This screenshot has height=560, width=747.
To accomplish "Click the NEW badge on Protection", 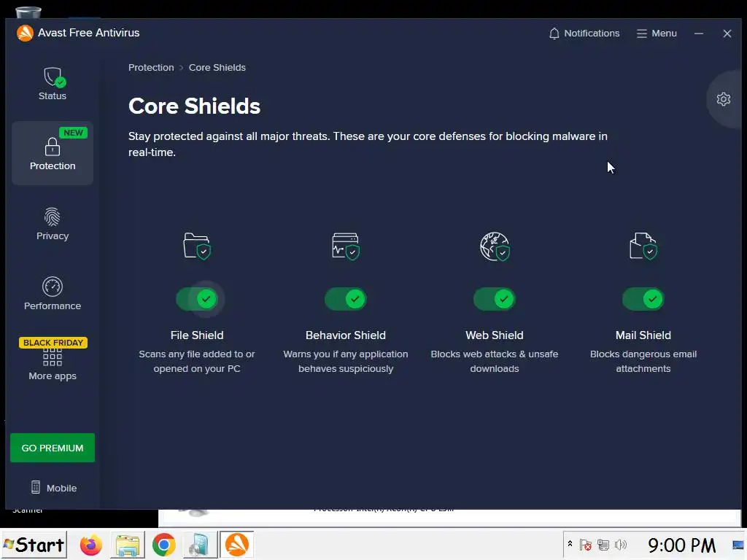I will [74, 133].
